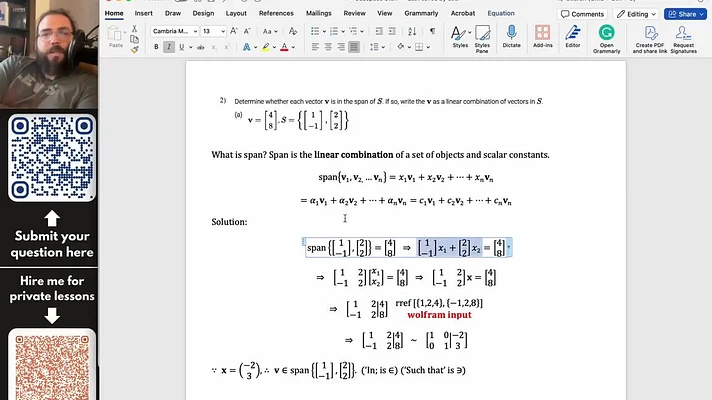This screenshot has height=400, width=712.
Task: Align text to the left
Action: tap(315, 47)
